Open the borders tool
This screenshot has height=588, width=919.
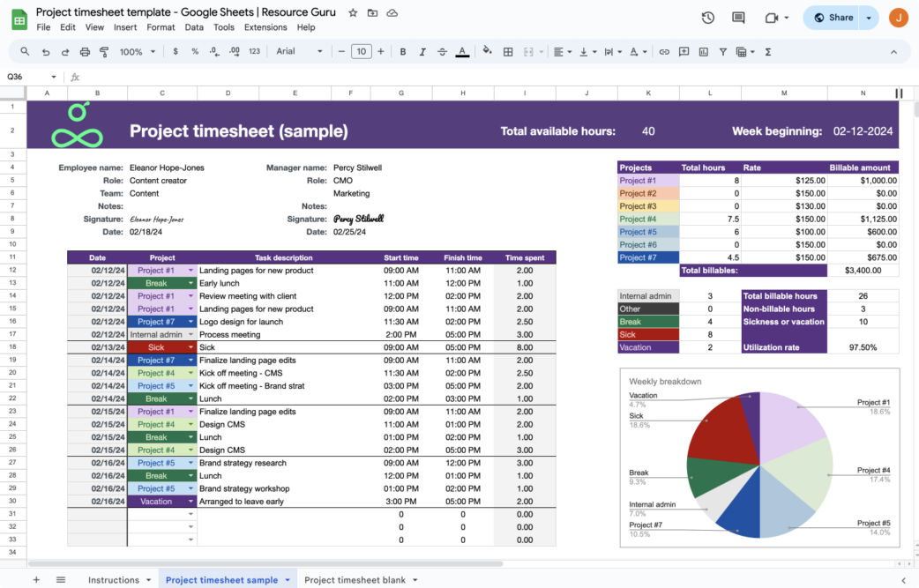[508, 51]
